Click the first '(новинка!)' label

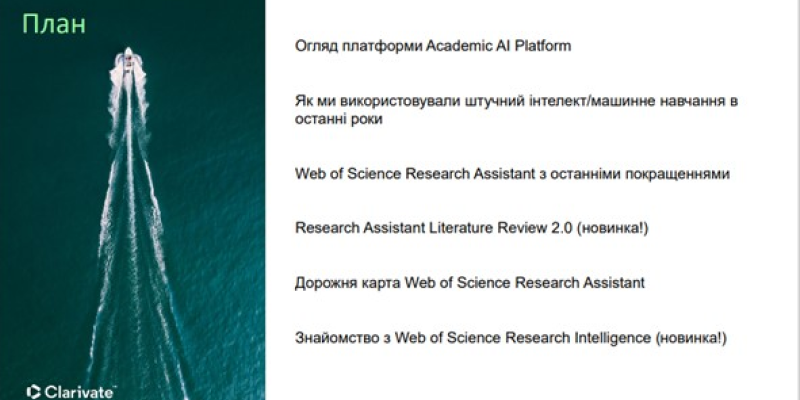pyautogui.click(x=612, y=228)
